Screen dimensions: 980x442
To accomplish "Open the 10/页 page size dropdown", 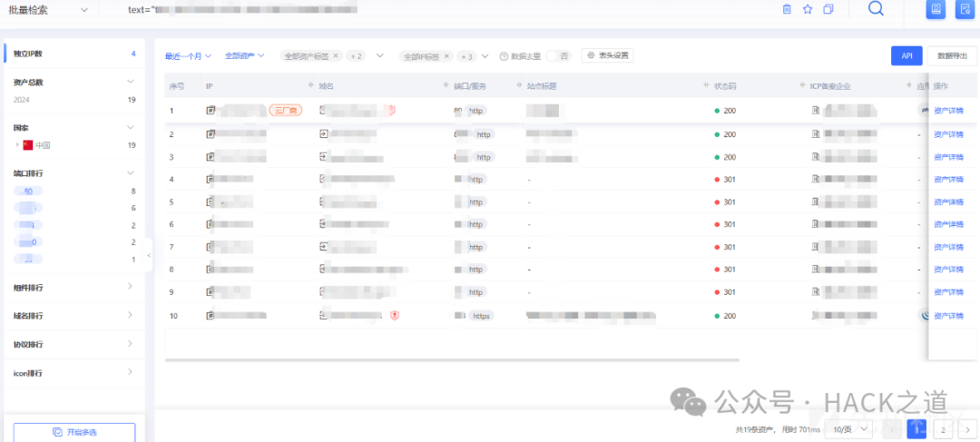I will pos(850,429).
